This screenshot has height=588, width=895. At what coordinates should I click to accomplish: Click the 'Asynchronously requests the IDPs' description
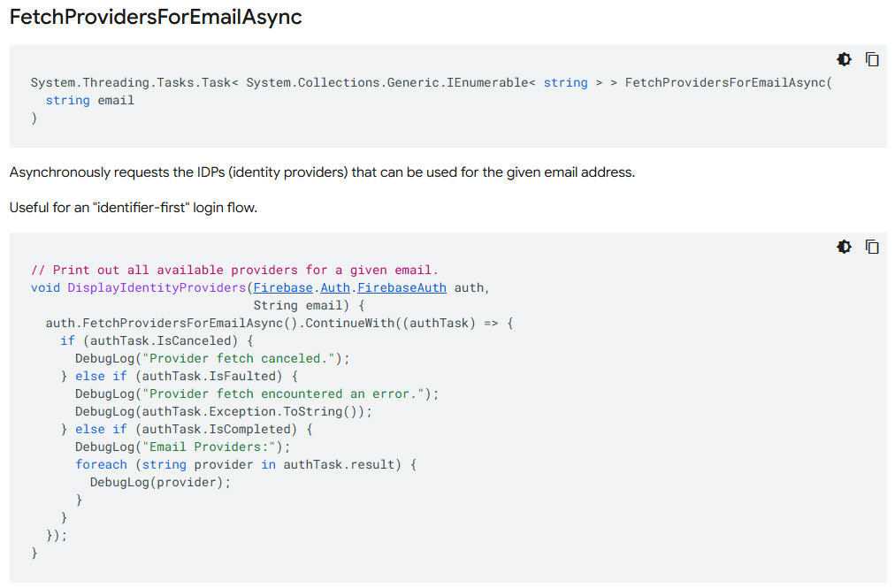tap(322, 172)
